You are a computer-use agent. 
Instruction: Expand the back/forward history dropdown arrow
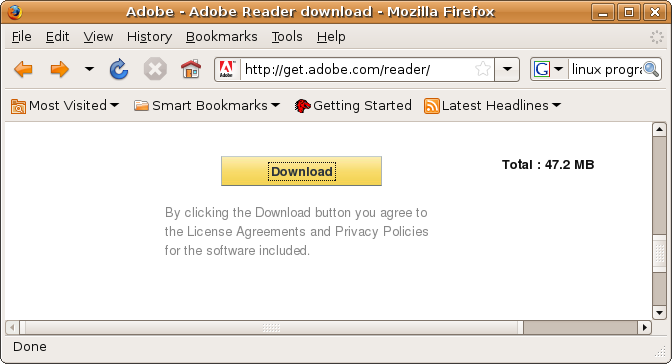[x=89, y=69]
